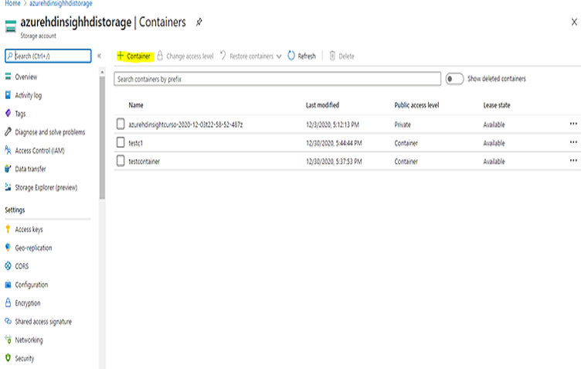Click the Change access level label
Image resolution: width=588 pixels, height=369 pixels.
(190, 56)
